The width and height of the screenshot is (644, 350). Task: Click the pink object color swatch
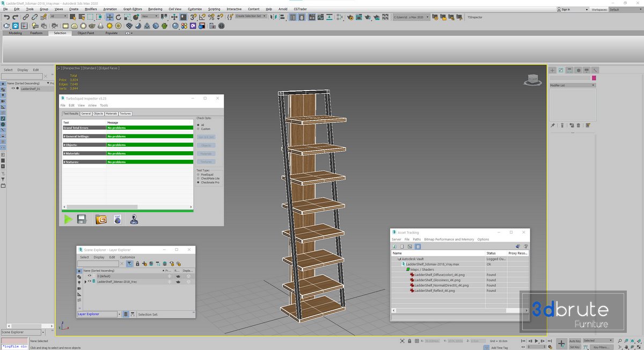[x=594, y=78]
